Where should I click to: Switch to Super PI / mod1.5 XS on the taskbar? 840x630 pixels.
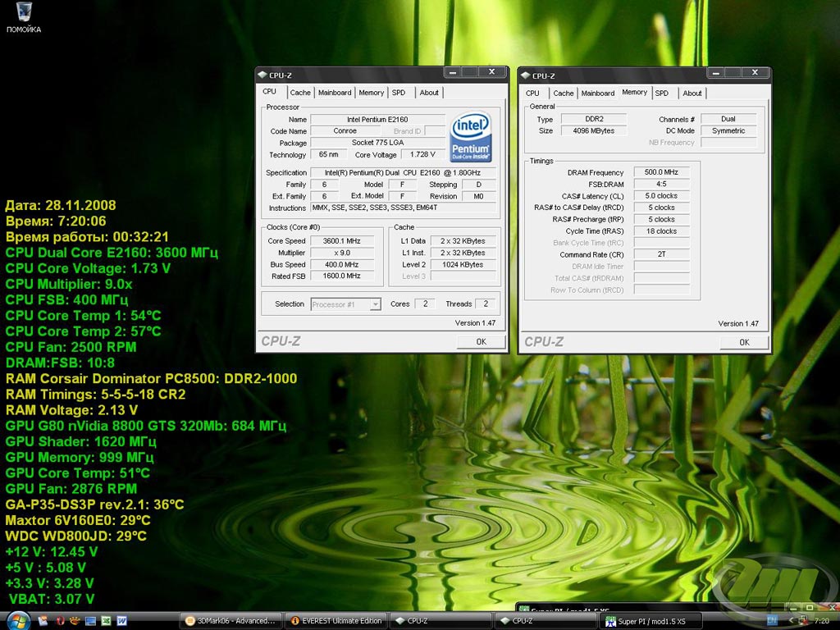[x=651, y=621]
